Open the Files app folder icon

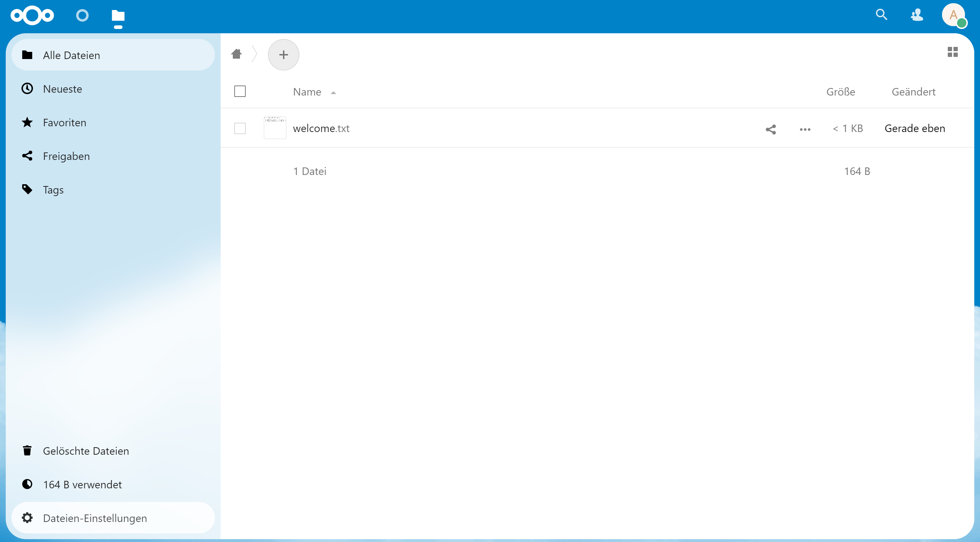click(118, 16)
